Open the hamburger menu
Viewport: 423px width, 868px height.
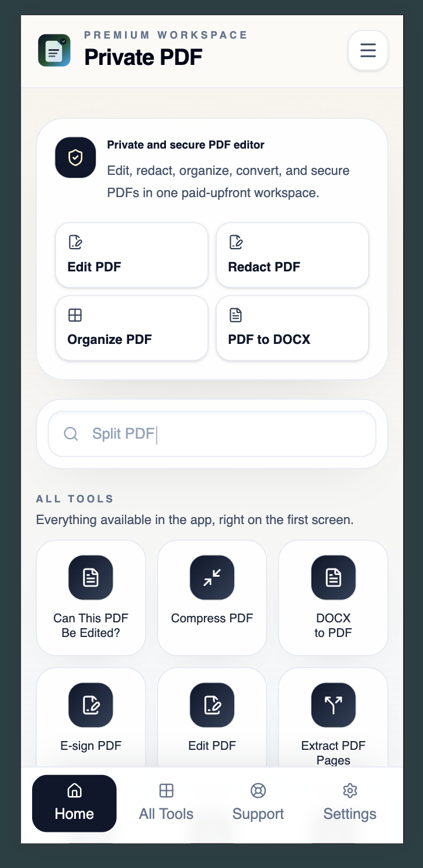click(x=368, y=50)
